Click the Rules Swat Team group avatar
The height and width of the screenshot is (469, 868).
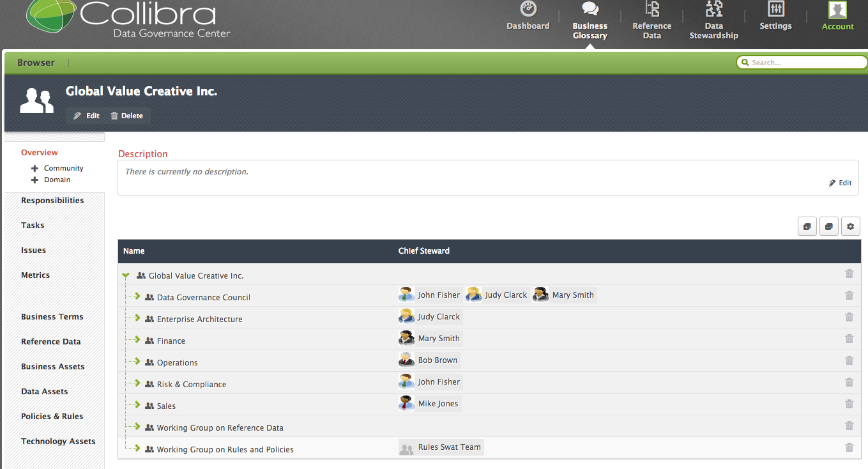(406, 447)
